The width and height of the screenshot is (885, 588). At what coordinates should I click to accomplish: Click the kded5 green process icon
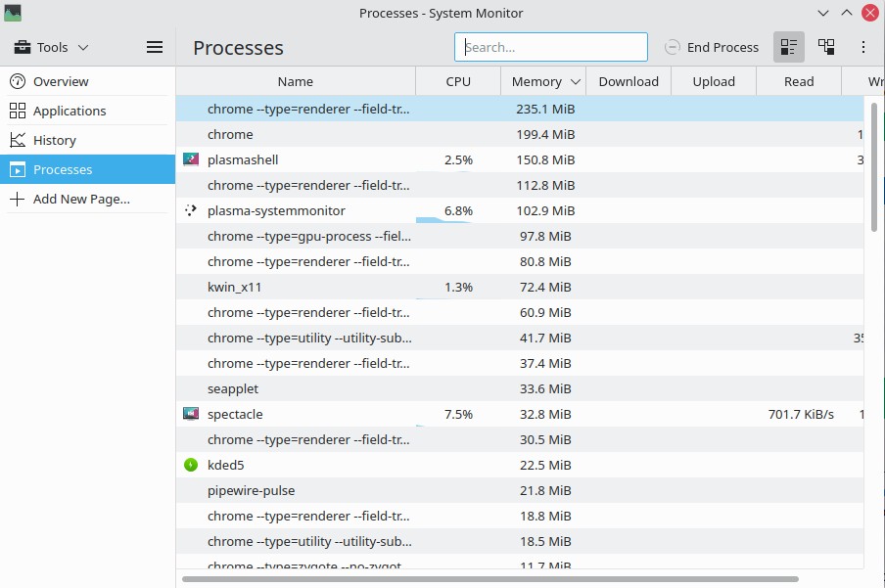[190, 465]
